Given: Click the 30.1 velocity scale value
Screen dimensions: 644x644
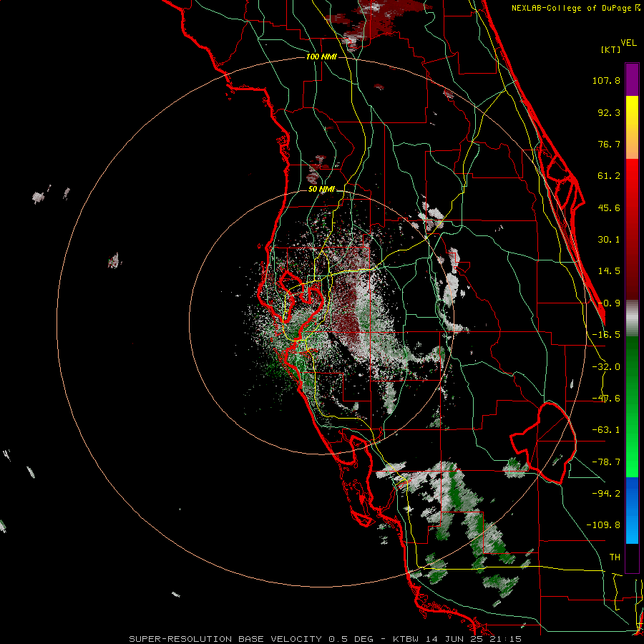Looking at the screenshot, I should pos(609,240).
